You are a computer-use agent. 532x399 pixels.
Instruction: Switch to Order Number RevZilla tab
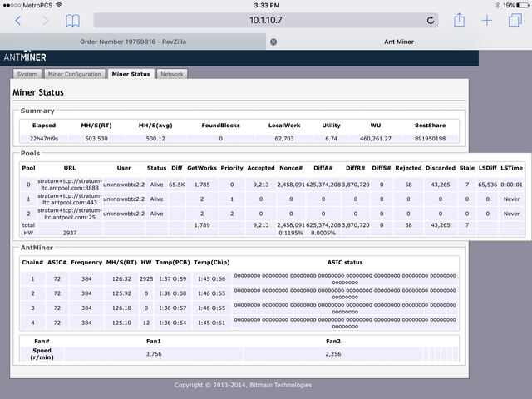(133, 42)
